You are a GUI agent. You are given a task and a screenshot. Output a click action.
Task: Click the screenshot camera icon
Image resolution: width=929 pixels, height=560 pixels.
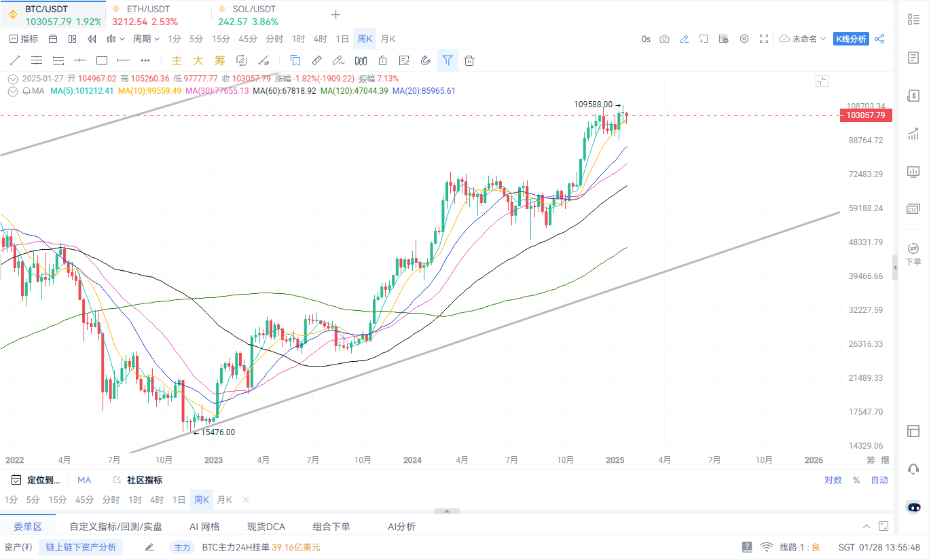click(665, 39)
